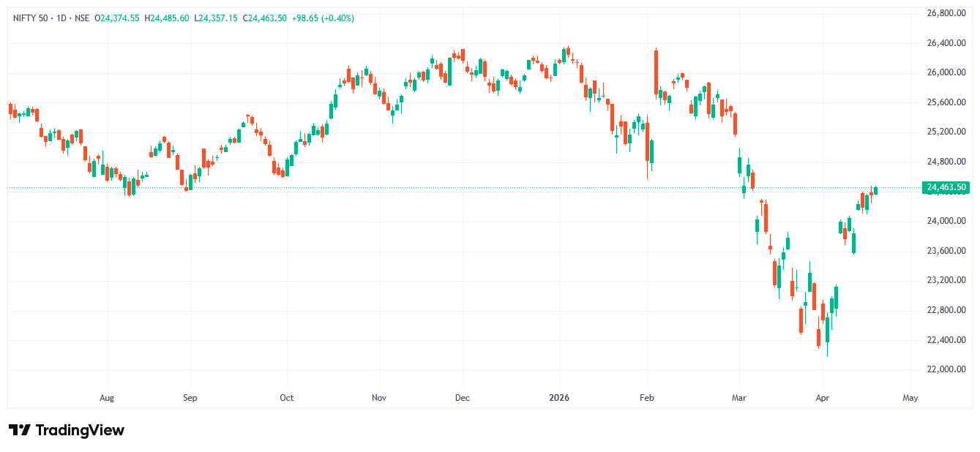Click the Mar label on time axis

tap(739, 398)
